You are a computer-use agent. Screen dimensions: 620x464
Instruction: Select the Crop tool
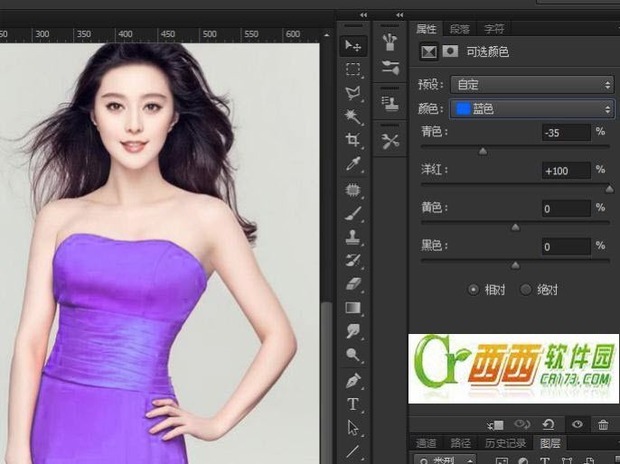[353, 140]
